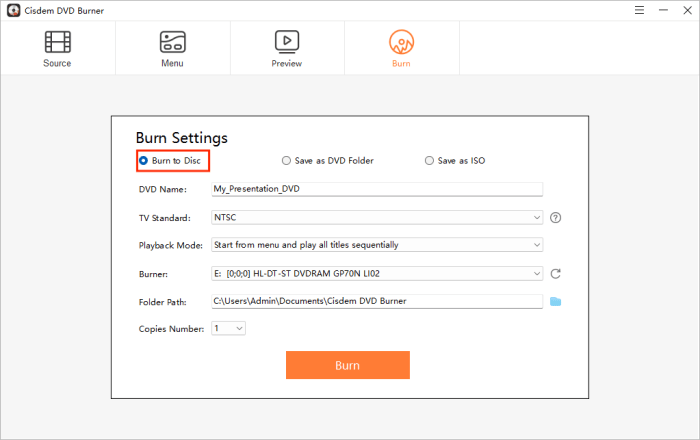Open Copies Number dropdown
Image resolution: width=700 pixels, height=440 pixels.
(228, 328)
